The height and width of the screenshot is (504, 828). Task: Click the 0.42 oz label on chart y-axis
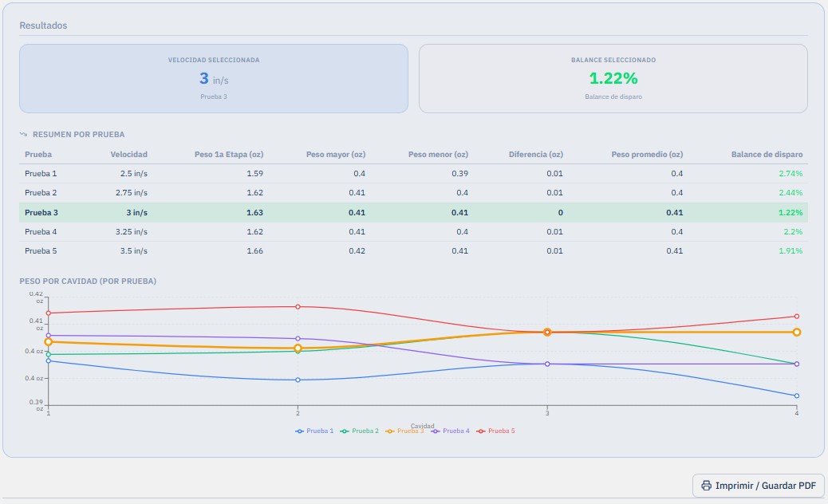pos(37,297)
